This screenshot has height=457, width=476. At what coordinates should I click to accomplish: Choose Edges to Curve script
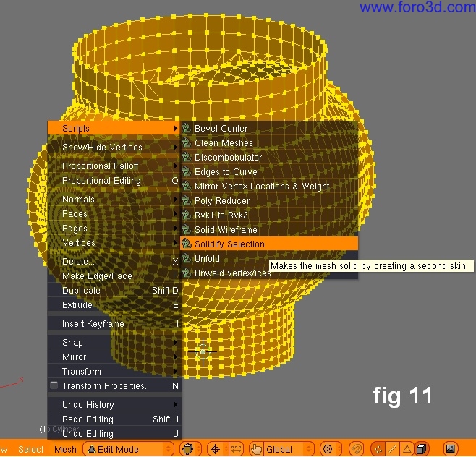pos(269,172)
